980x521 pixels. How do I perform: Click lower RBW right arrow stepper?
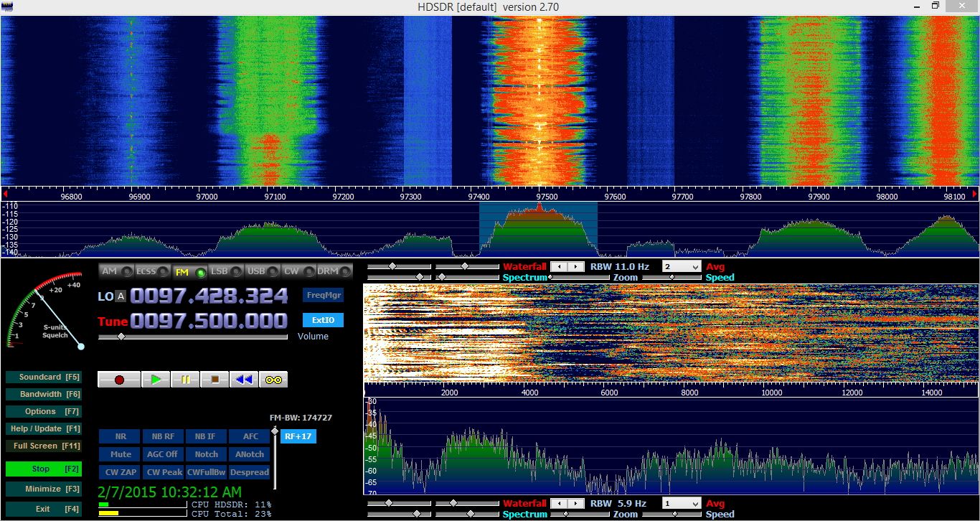tap(577, 504)
